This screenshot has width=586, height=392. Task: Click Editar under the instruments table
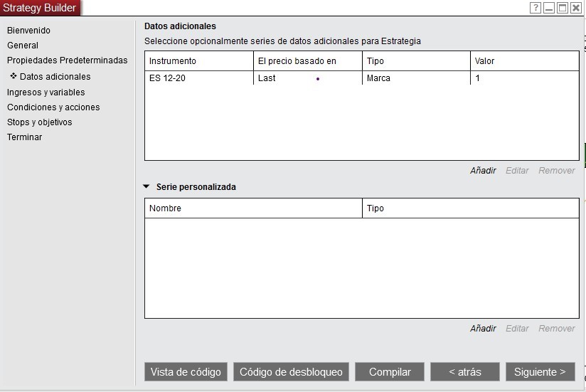pos(517,171)
